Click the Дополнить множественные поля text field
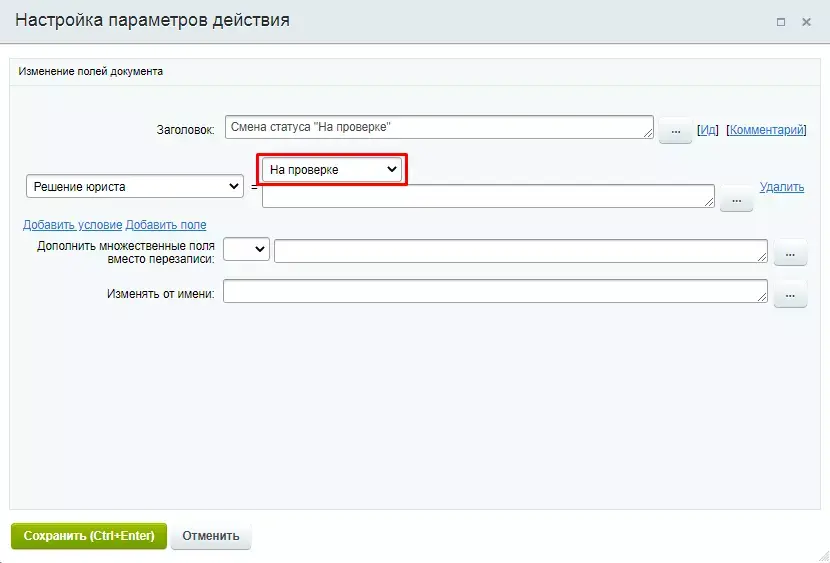 coord(521,251)
